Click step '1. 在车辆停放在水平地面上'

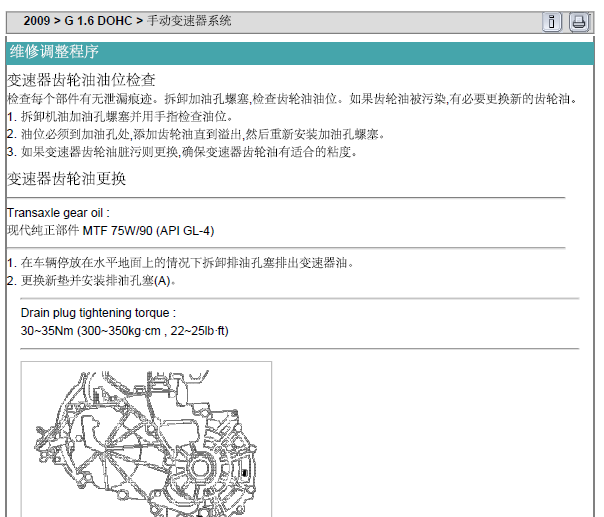click(x=180, y=263)
